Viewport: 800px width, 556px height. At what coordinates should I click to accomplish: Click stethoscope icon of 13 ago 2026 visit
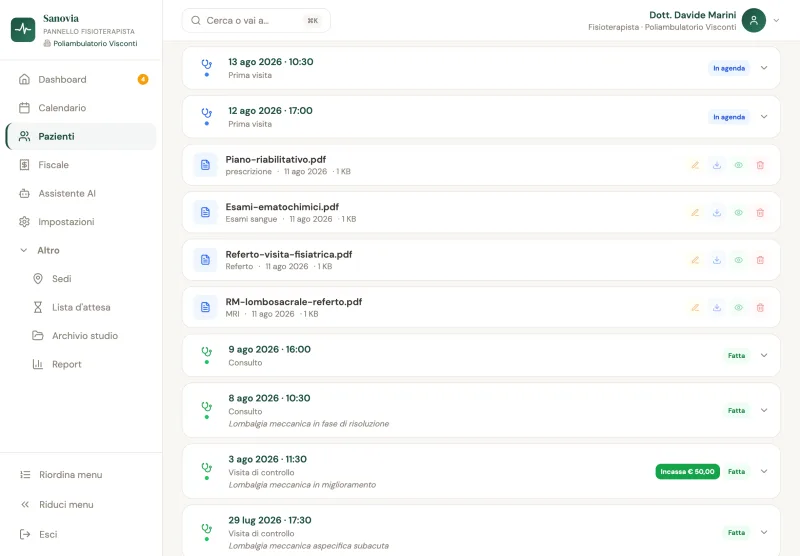[x=207, y=64]
